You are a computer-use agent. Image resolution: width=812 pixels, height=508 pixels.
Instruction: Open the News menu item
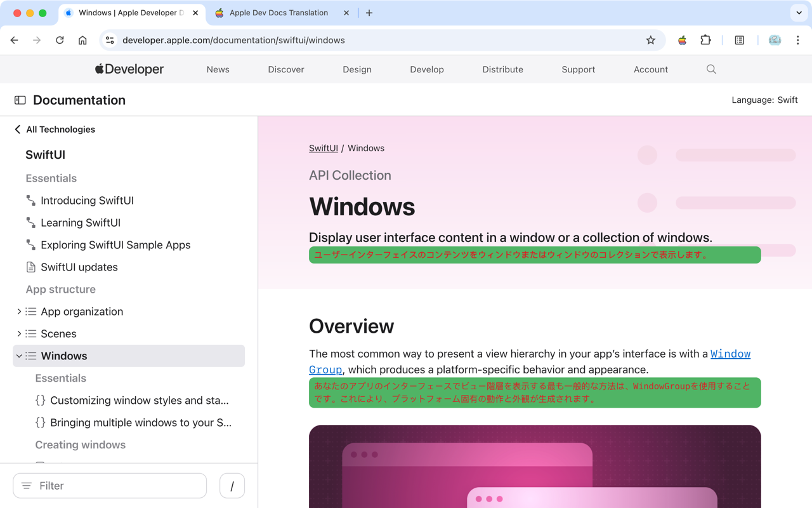(218, 69)
